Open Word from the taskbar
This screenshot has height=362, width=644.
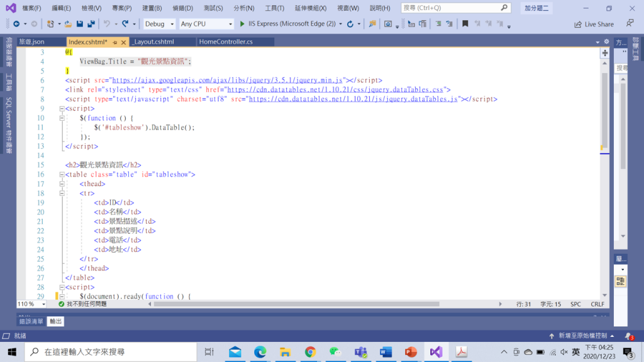386,352
